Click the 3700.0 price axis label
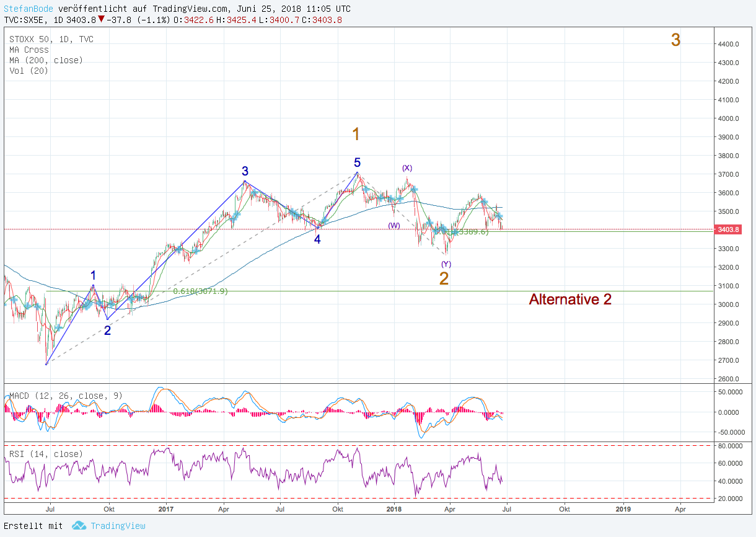 (x=728, y=174)
